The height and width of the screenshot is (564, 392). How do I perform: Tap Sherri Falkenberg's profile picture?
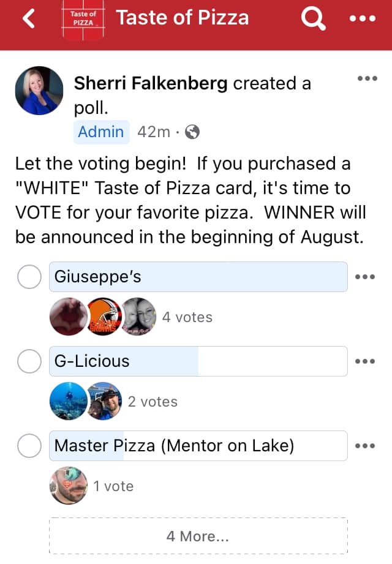pyautogui.click(x=39, y=91)
